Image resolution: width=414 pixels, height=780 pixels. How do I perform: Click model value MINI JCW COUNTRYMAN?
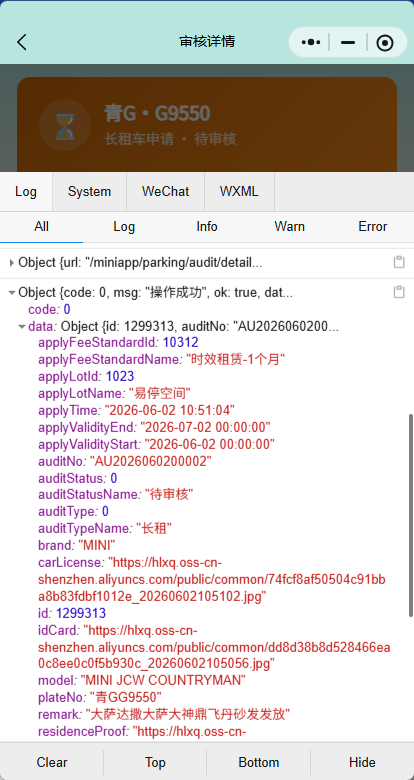click(163, 681)
